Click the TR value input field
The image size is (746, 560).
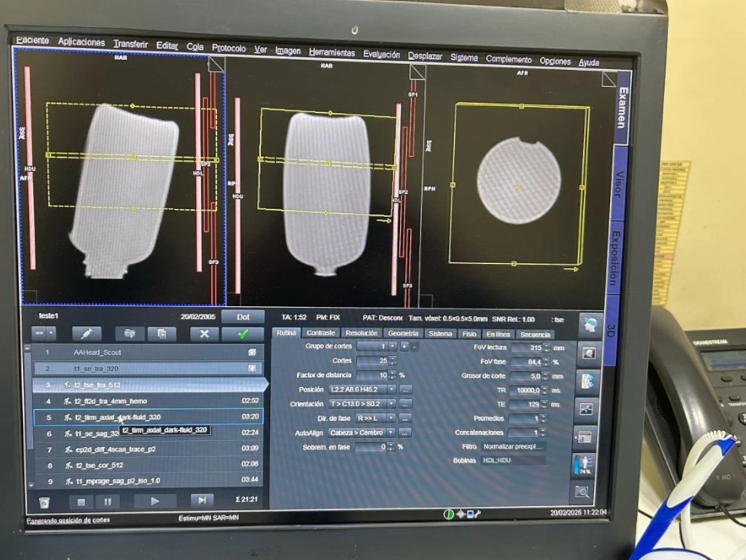click(526, 391)
